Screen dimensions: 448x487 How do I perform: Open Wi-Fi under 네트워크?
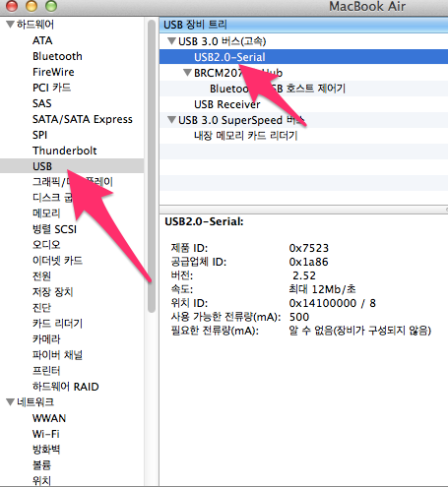pyautogui.click(x=45, y=434)
